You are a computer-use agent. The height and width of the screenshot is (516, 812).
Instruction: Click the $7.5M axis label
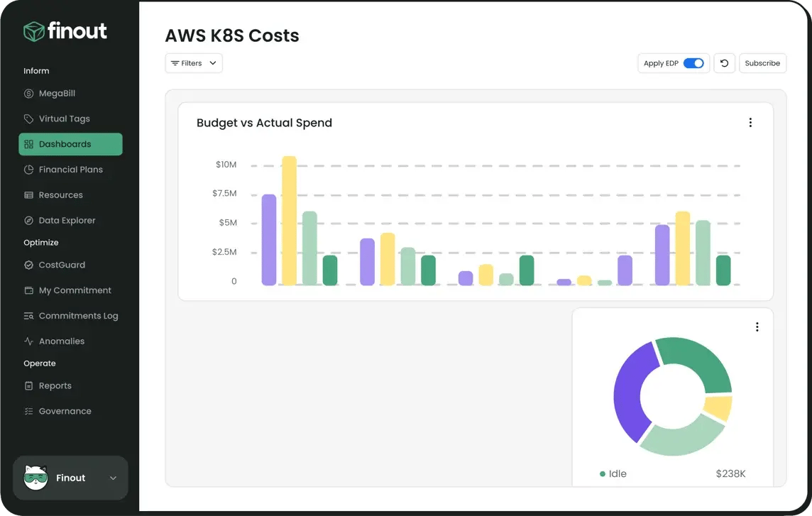224,193
